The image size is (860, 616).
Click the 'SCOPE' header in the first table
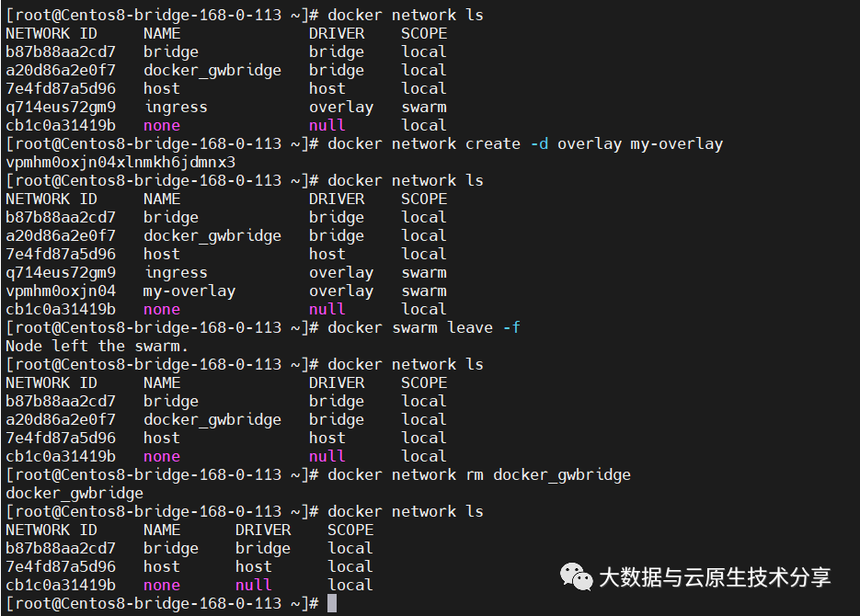[424, 33]
